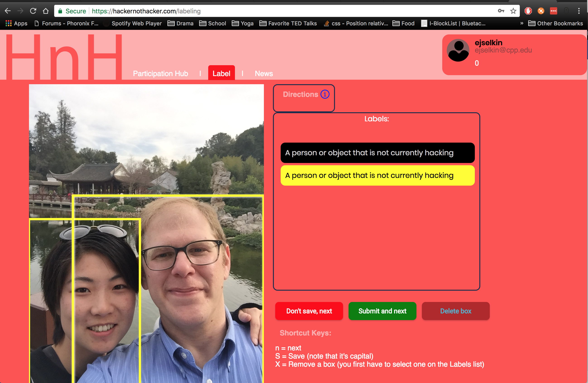Viewport: 588px width, 383px height.
Task: Click the Apps grid icon
Action: pyautogui.click(x=9, y=23)
